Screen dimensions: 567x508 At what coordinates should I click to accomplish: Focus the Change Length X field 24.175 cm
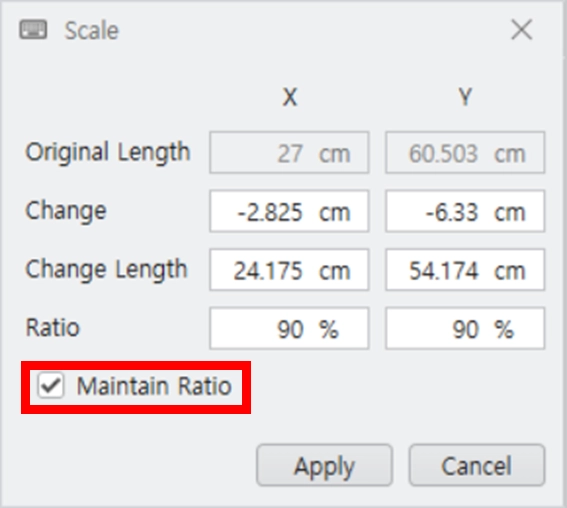pos(289,270)
